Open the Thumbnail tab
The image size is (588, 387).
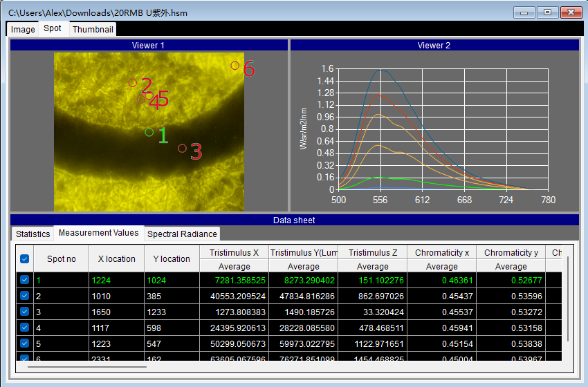[93, 29]
